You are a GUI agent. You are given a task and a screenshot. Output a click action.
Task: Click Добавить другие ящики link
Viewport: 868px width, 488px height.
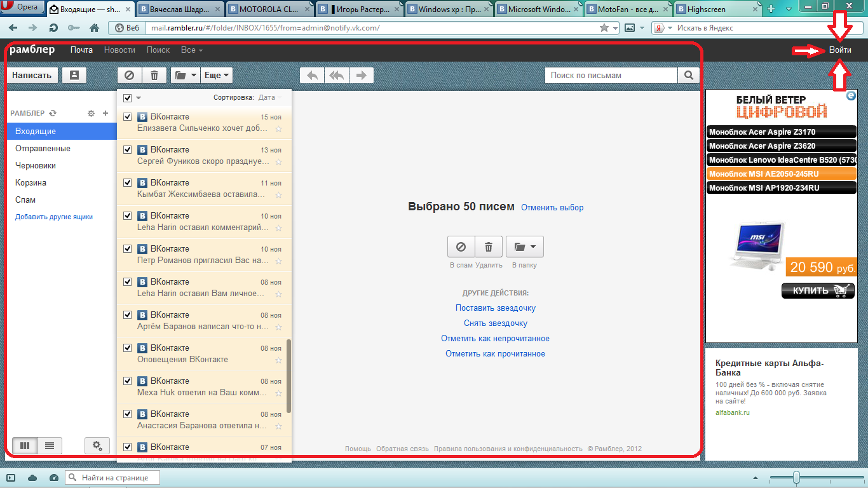[54, 217]
